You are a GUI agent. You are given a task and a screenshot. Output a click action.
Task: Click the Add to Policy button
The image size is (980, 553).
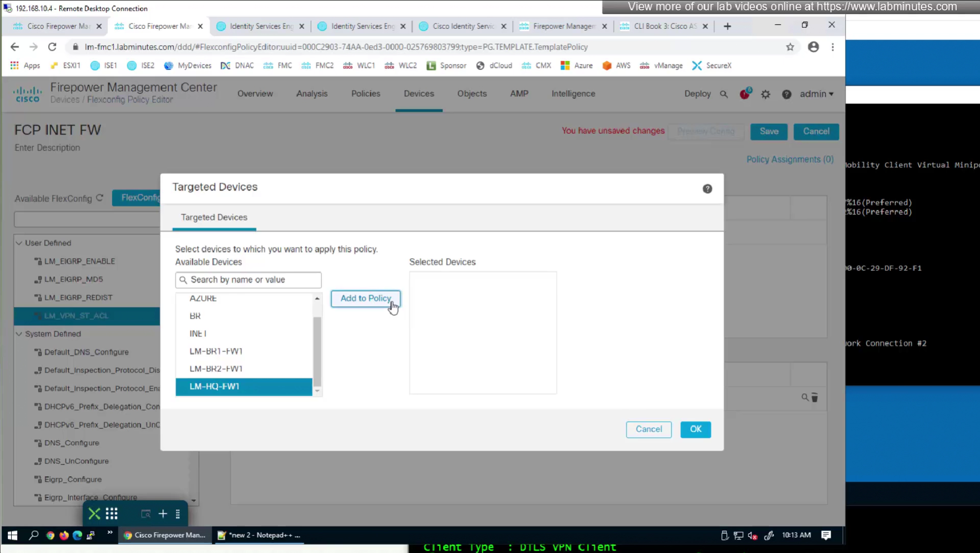pyautogui.click(x=365, y=298)
